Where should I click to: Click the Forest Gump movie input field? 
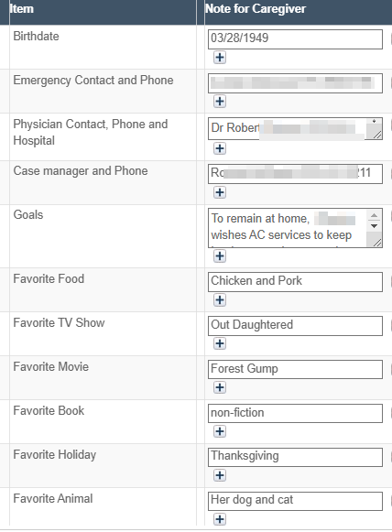(295, 370)
